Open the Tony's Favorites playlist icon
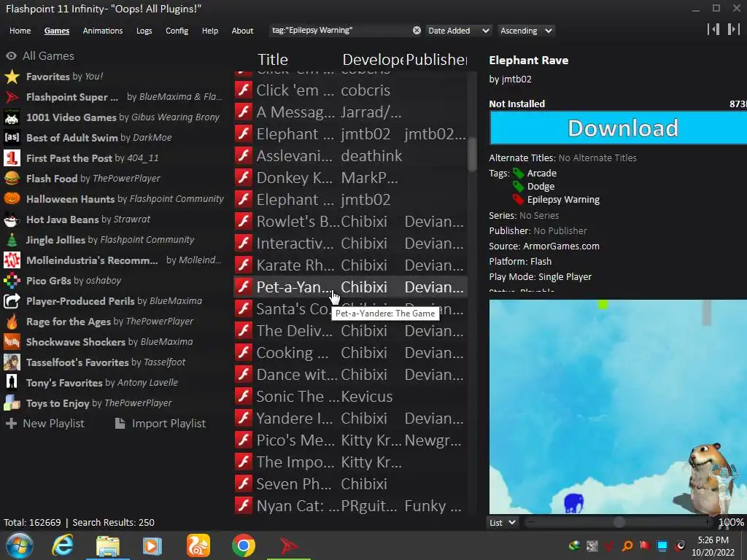The height and width of the screenshot is (560, 747). tap(12, 383)
